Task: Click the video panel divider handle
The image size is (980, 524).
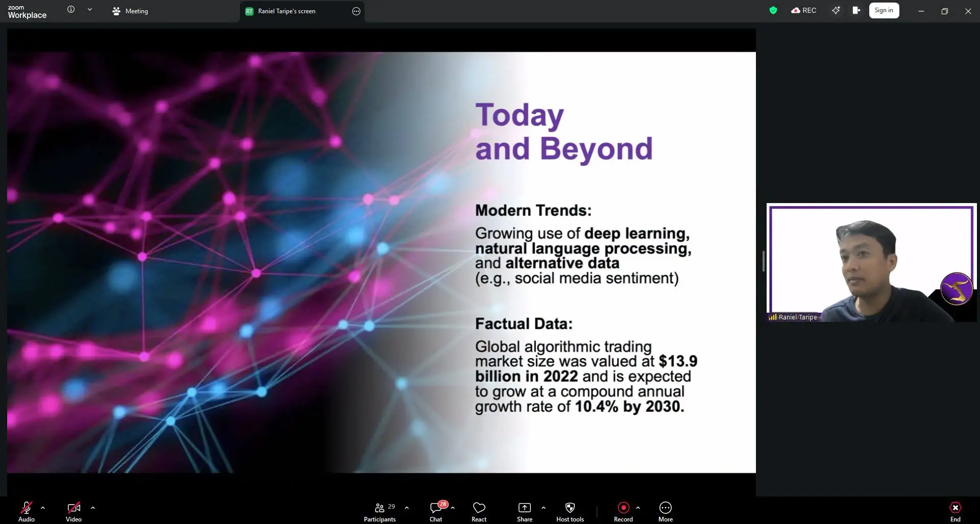Action: (x=763, y=261)
